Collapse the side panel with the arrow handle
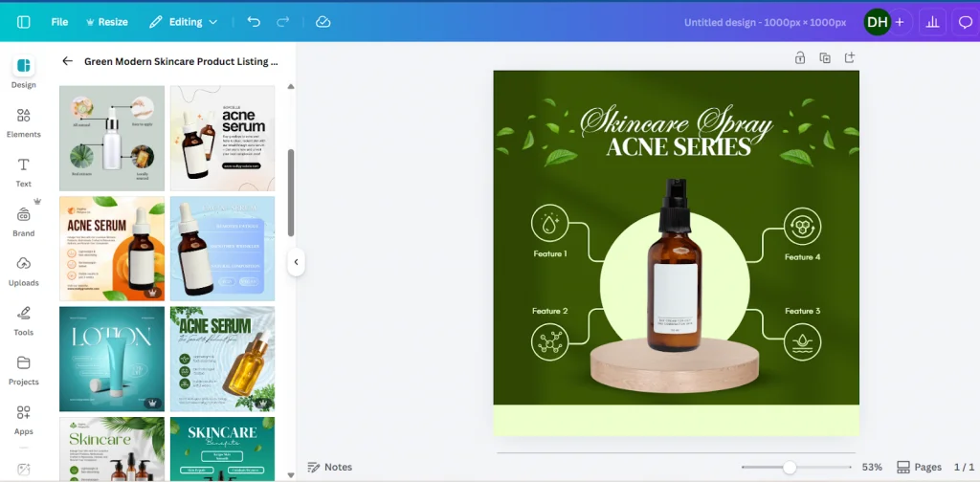This screenshot has height=482, width=980. point(296,262)
